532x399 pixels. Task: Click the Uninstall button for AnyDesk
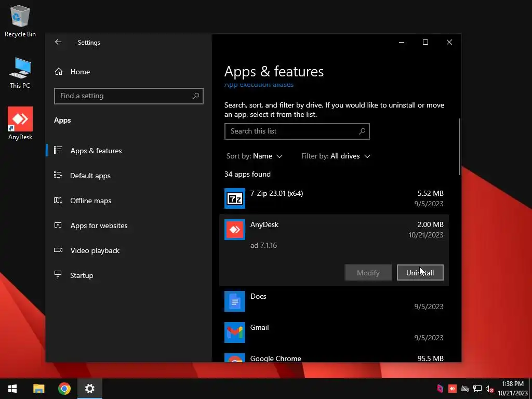pyautogui.click(x=420, y=272)
